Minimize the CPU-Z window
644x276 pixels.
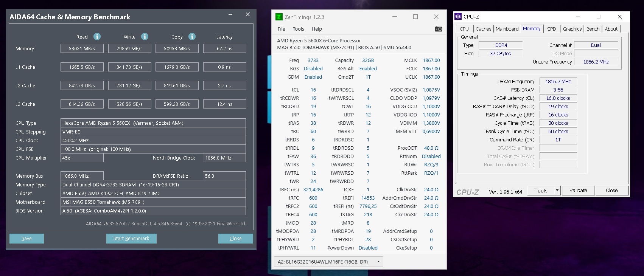click(x=578, y=17)
